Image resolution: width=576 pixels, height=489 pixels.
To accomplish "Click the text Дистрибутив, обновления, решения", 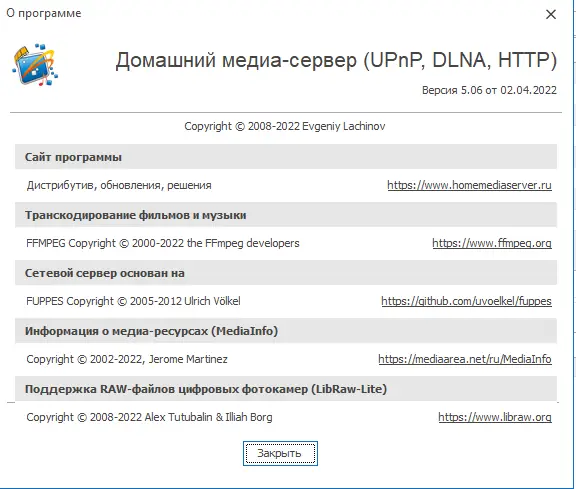I will coord(119,185).
